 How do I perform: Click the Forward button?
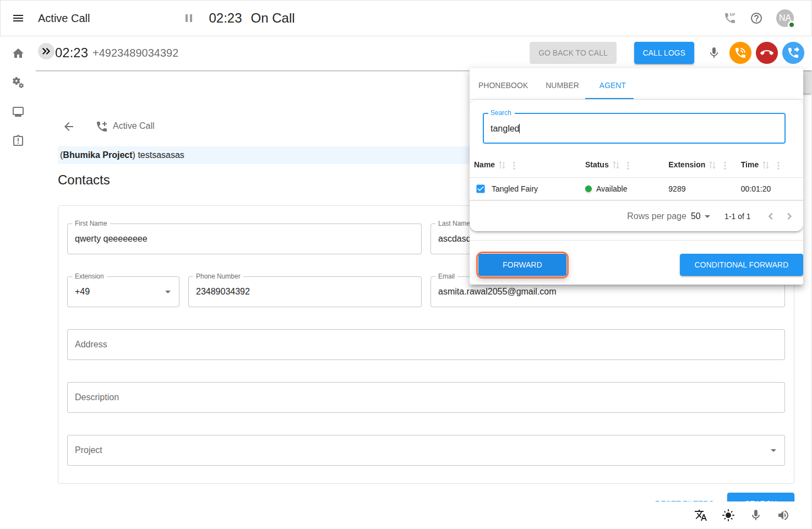point(522,265)
